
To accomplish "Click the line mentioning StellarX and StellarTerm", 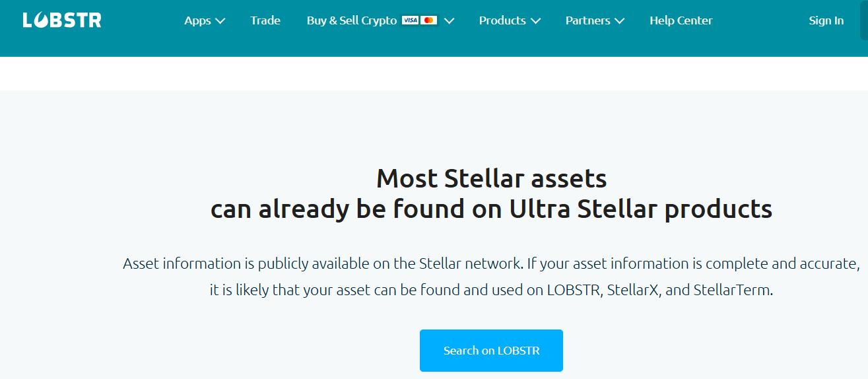I will 491,290.
